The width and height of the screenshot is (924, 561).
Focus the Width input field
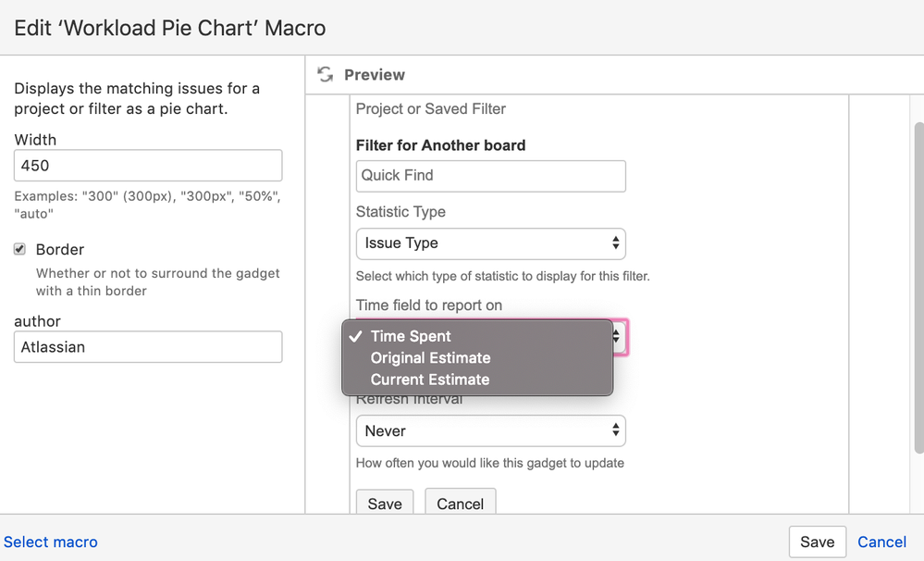[x=148, y=166]
